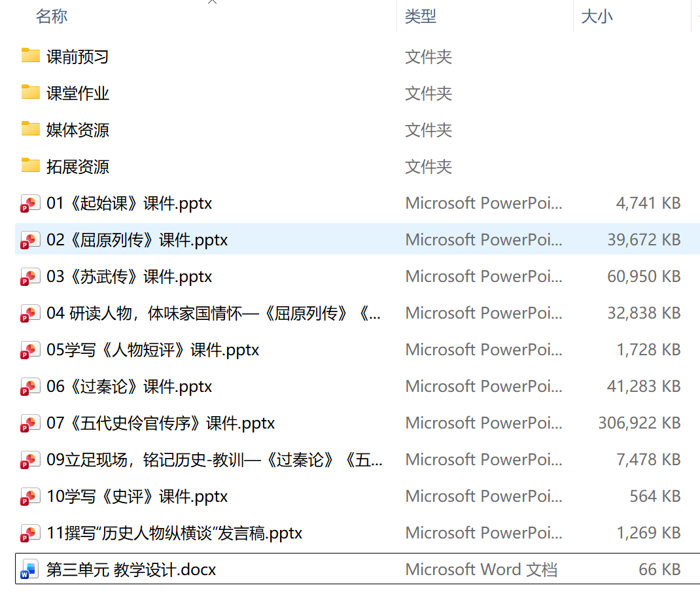Click the sort arrow above the 名称 header
This screenshot has height=598, width=700.
[212, 3]
